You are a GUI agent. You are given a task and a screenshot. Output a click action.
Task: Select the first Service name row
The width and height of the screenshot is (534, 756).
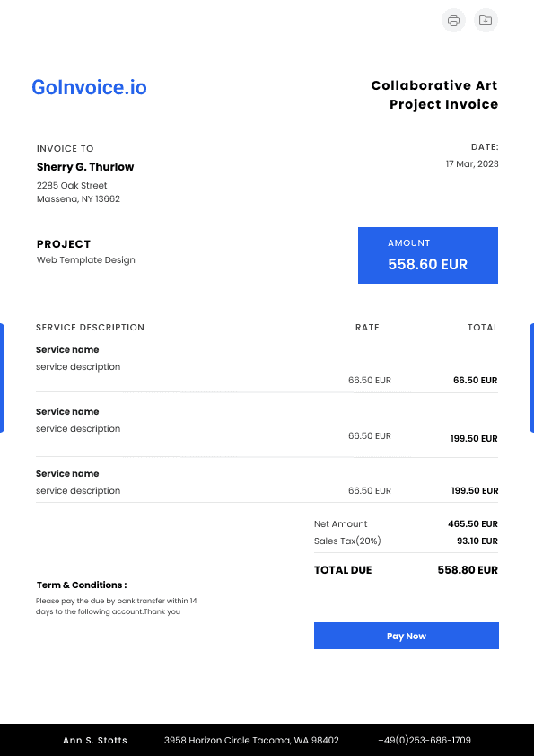(267, 365)
